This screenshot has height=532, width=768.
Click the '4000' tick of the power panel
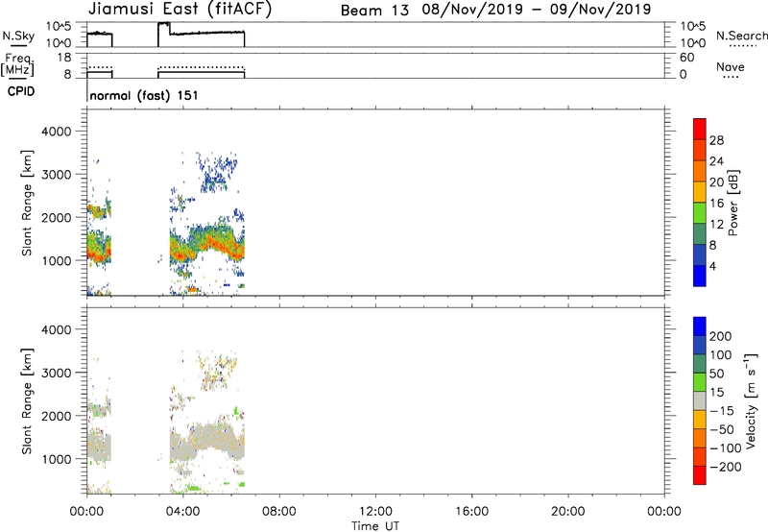coord(57,132)
